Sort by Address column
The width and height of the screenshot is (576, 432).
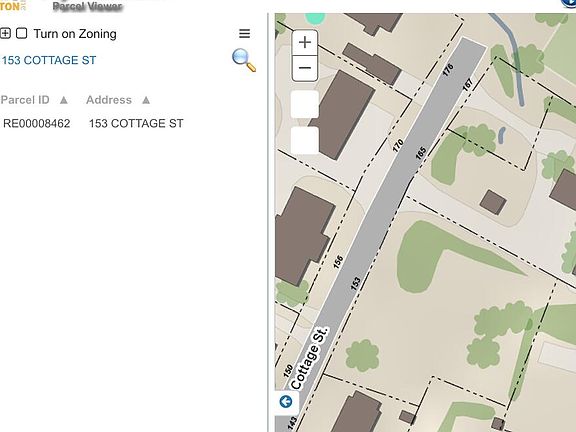tap(118, 100)
